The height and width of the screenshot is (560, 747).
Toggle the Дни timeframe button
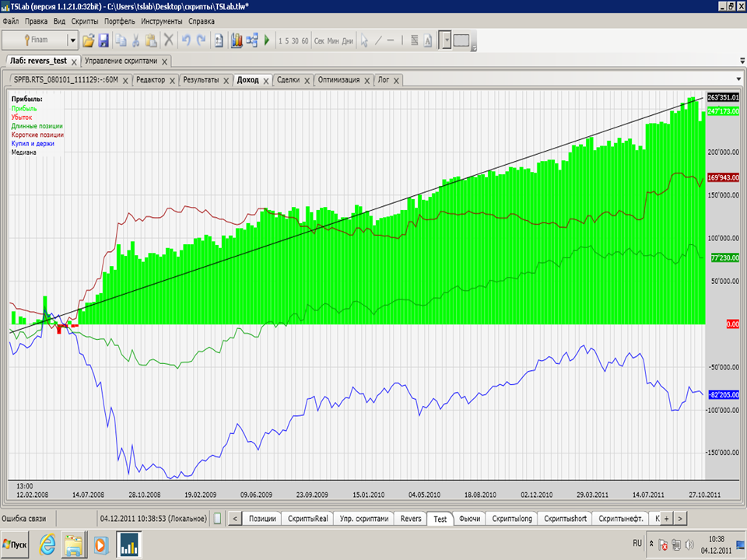pos(348,41)
